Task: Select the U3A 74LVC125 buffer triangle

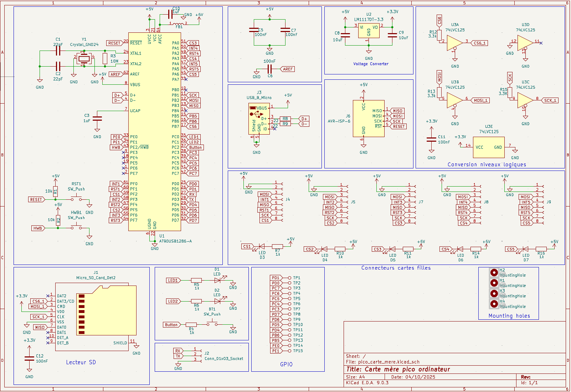Action: coord(454,43)
